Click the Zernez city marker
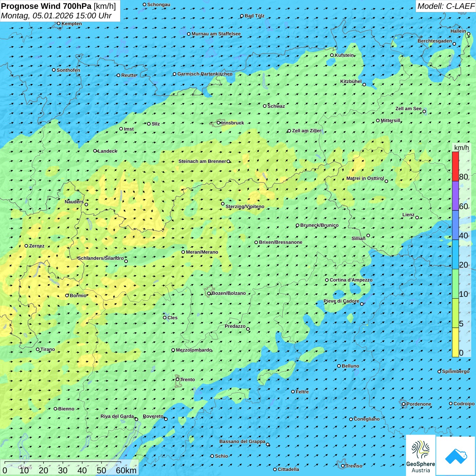This screenshot has height=476, width=476. pos(26,246)
